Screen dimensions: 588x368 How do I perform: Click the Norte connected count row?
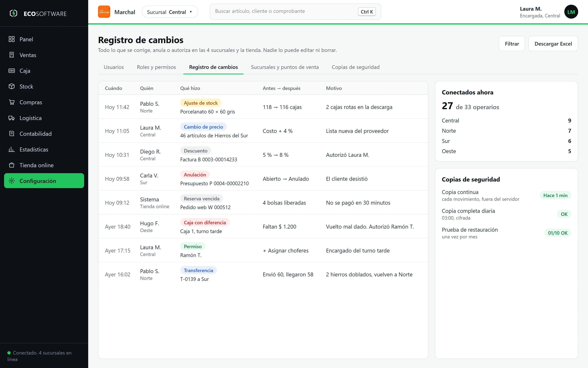506,131
